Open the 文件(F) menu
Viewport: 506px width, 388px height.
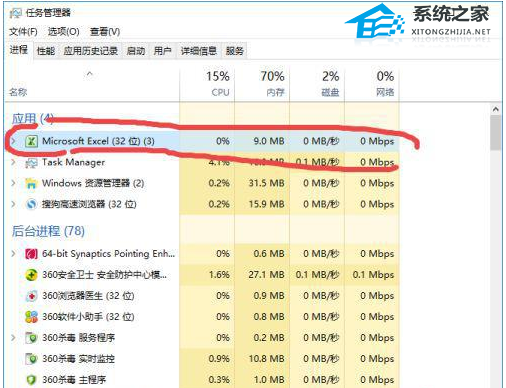click(x=23, y=32)
